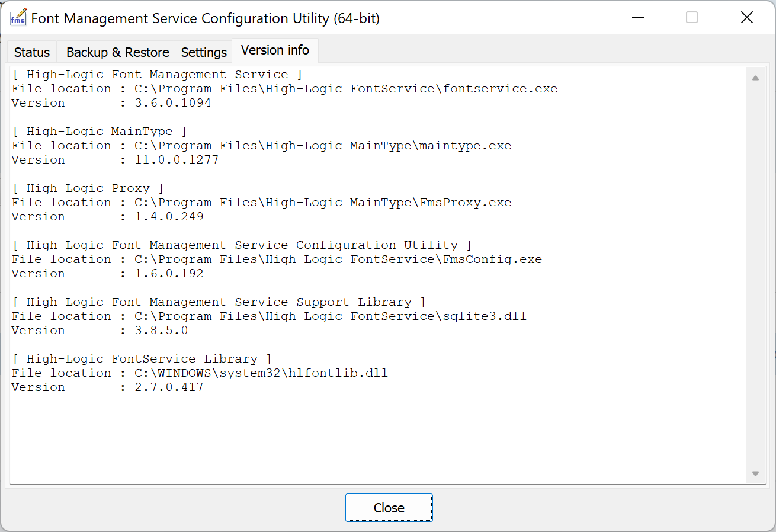Click the sqlite3.dll file location line
Image resolution: width=776 pixels, height=532 pixels.
pos(269,316)
